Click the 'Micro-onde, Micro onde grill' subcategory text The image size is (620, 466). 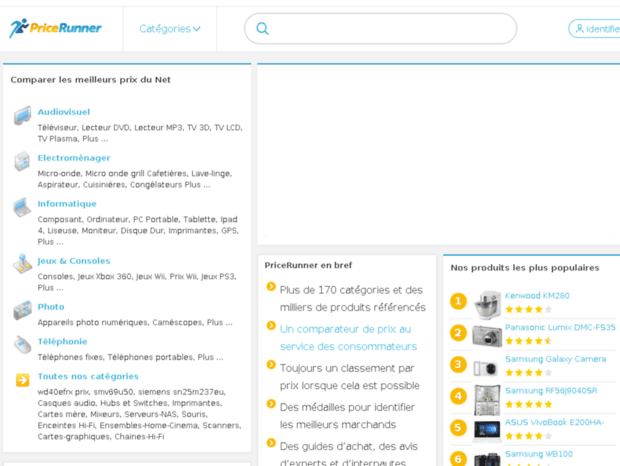point(135,179)
